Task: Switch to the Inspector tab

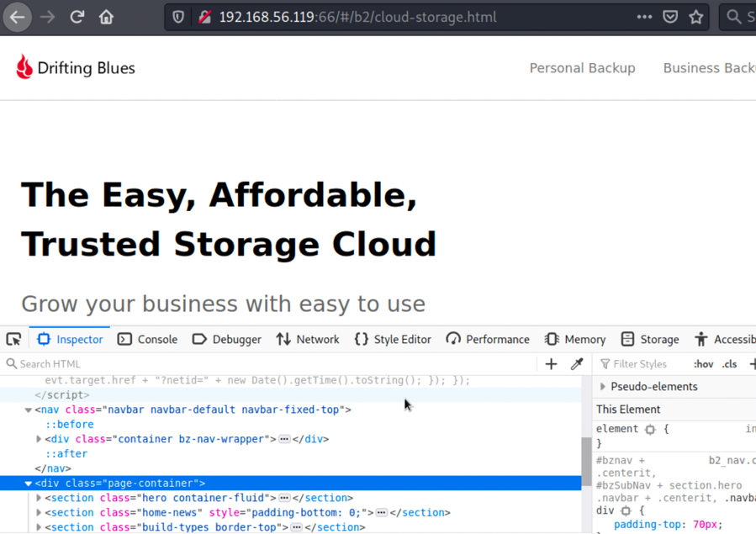Action: (x=70, y=339)
